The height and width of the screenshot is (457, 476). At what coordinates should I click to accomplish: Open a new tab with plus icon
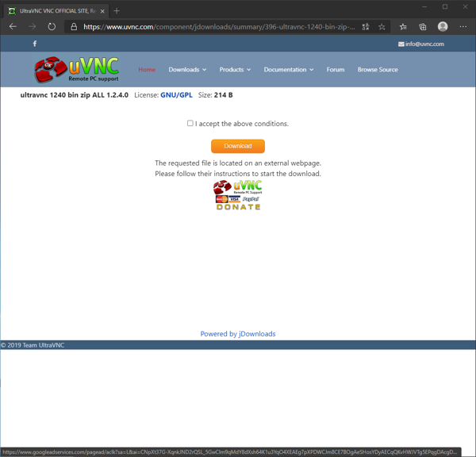coord(117,11)
